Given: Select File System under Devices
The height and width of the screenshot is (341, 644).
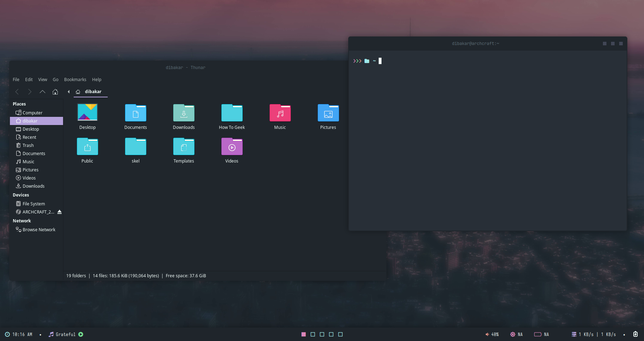Looking at the screenshot, I should pyautogui.click(x=36, y=204).
